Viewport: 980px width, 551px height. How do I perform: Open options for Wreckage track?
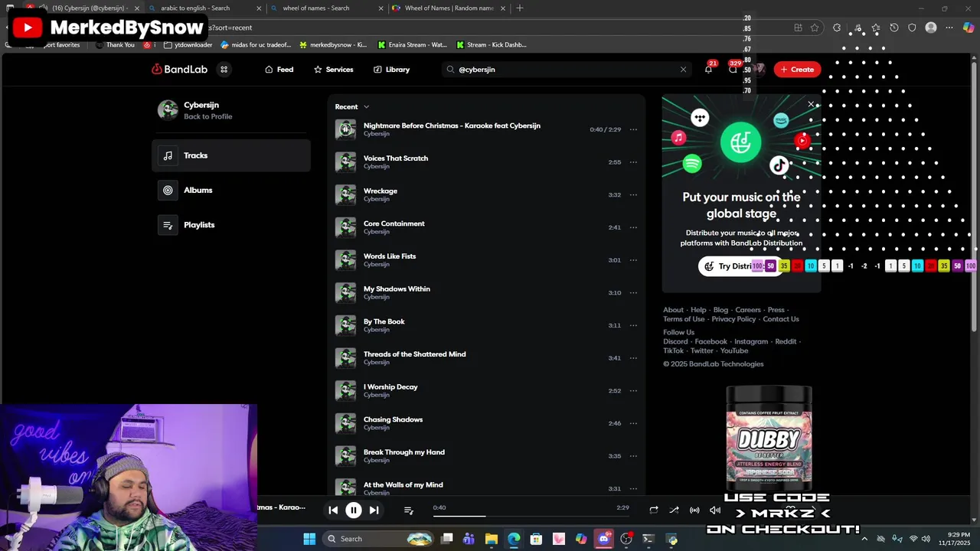[633, 195]
